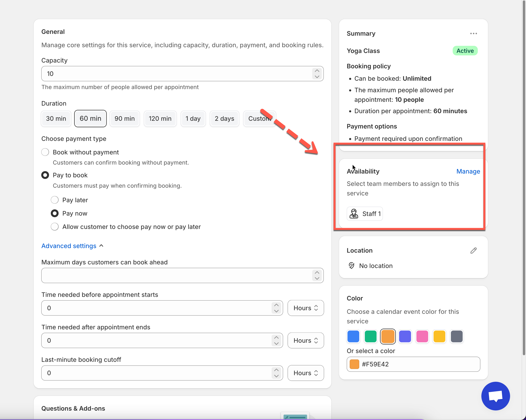526x420 pixels.
Task: Click the maximum days book ahead field
Action: click(176, 275)
